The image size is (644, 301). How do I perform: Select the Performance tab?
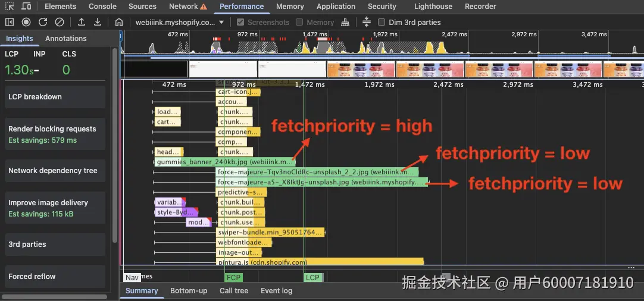pos(242,6)
